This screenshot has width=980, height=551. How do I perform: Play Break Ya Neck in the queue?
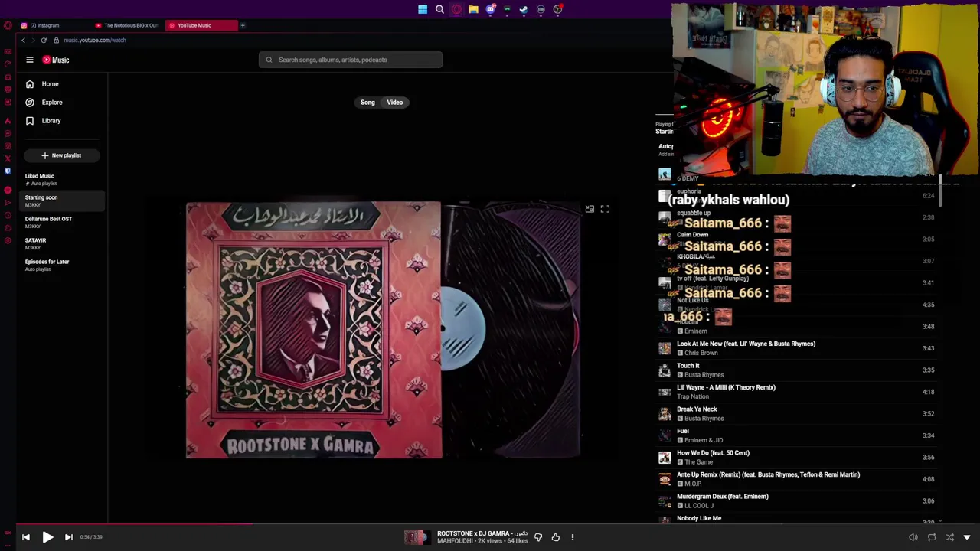click(x=796, y=413)
